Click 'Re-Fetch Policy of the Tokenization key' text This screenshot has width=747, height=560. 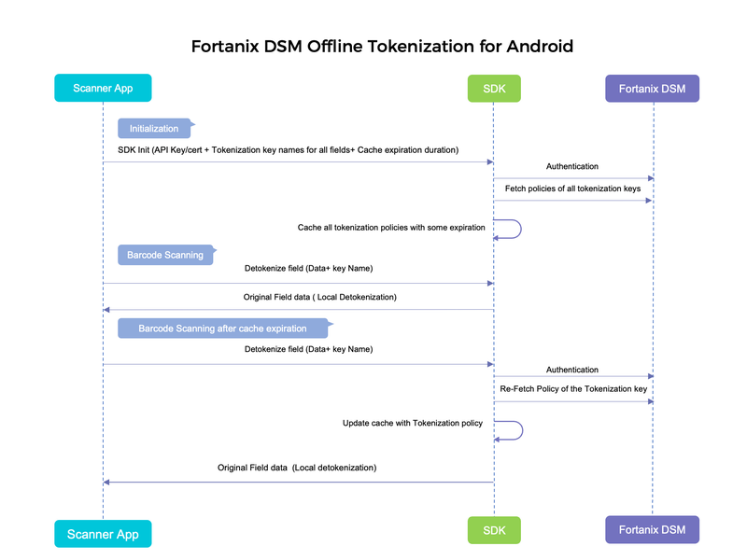tap(573, 389)
